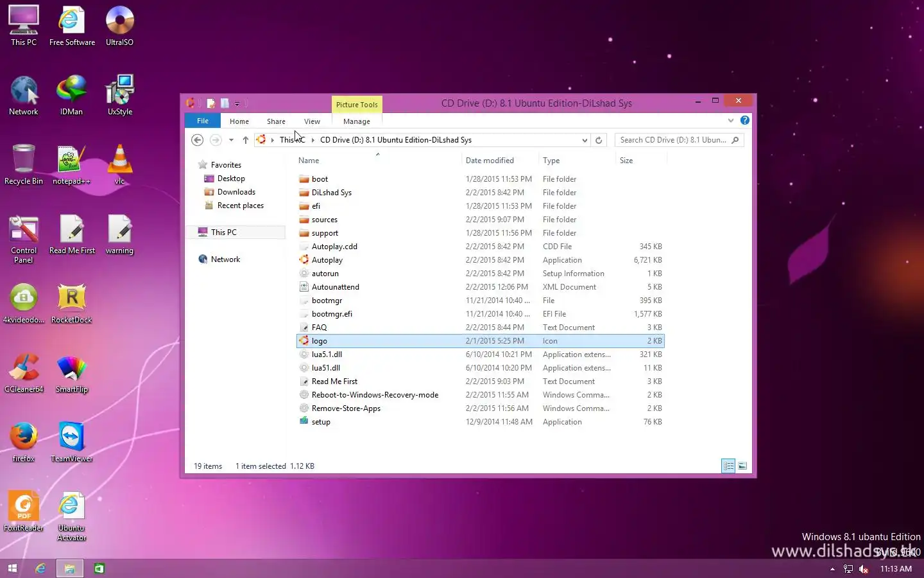
Task: Switch to the View ribbon tab
Action: click(x=312, y=121)
